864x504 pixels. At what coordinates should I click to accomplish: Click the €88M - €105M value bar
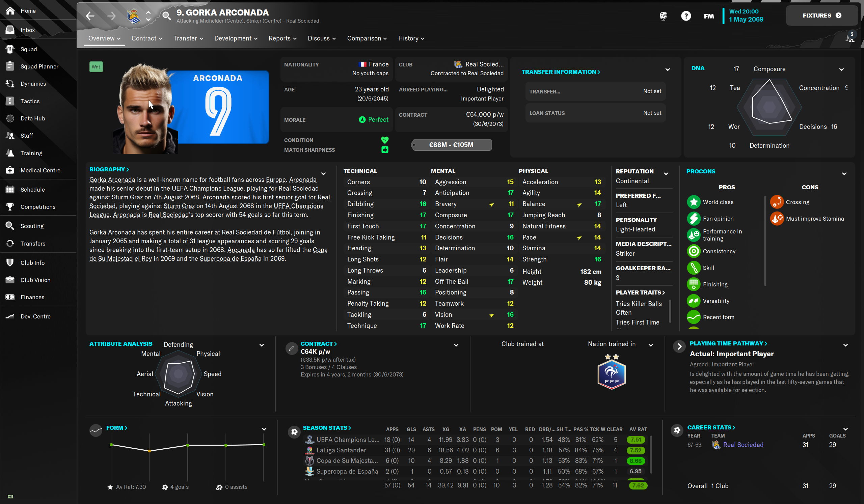[451, 145]
